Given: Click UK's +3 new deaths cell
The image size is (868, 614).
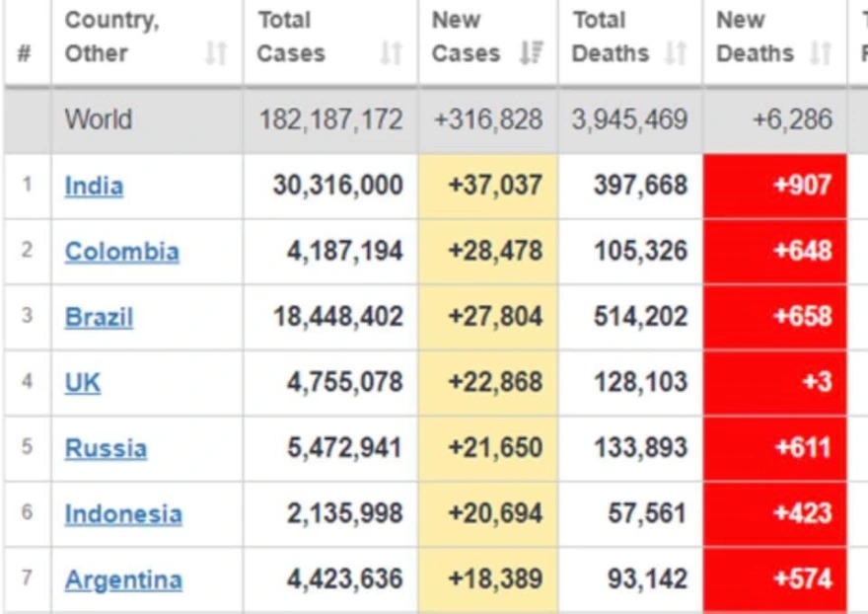Looking at the screenshot, I should point(775,382).
